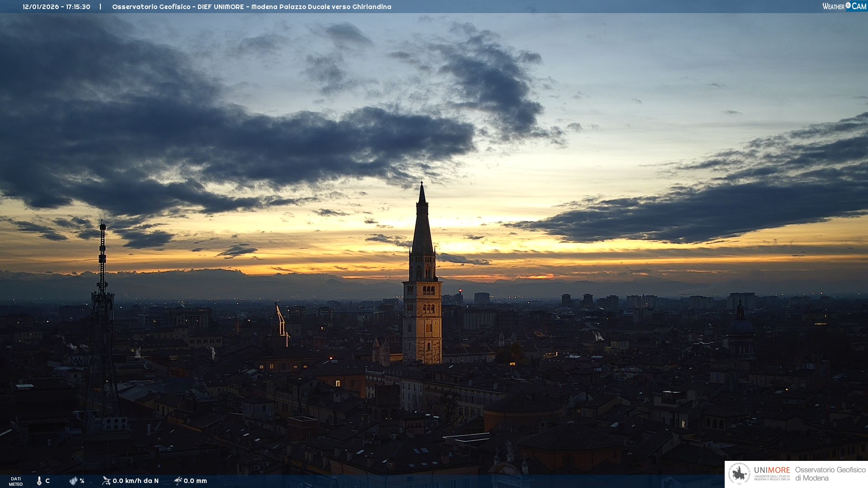Click Osservatorio Geofisico di Modena text
The width and height of the screenshot is (868, 488).
830,474
